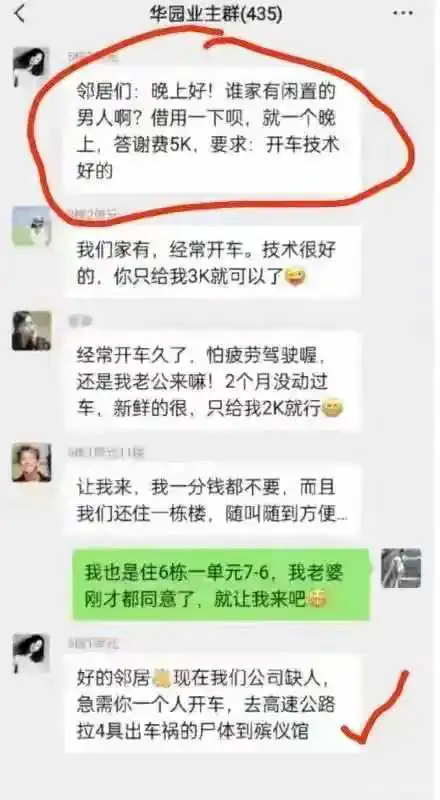Tap the 华园业主群(435) group title
Viewport: 440px width, 800px height.
pos(215,14)
